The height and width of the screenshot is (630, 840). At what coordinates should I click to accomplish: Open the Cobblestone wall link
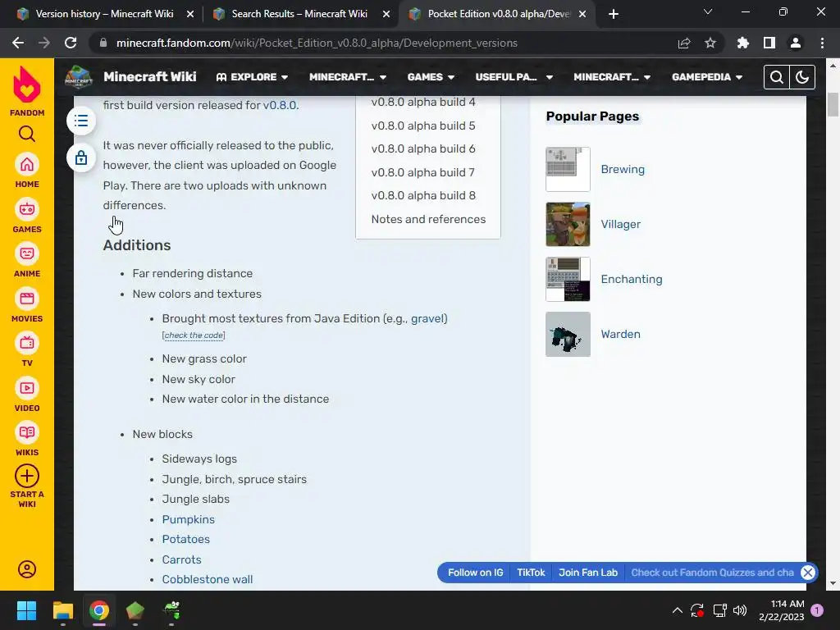click(x=208, y=579)
